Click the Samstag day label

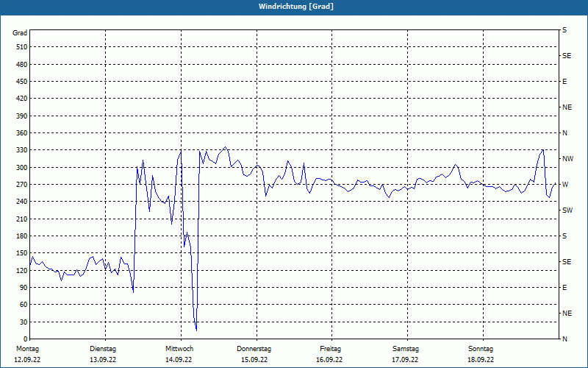click(x=406, y=349)
